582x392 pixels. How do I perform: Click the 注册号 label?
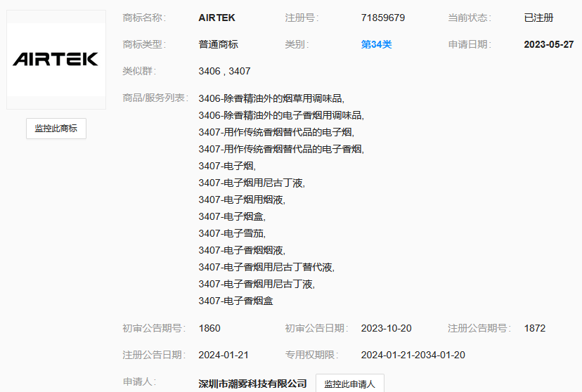(x=302, y=18)
